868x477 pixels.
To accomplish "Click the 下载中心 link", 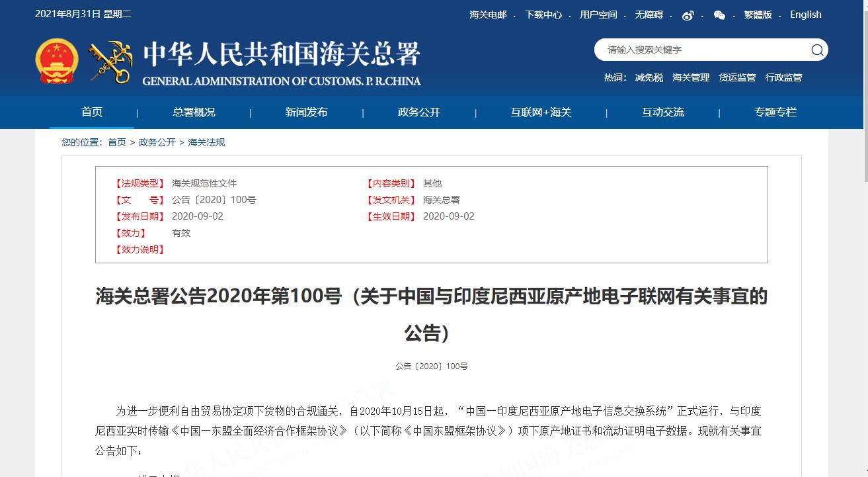I will 543,14.
